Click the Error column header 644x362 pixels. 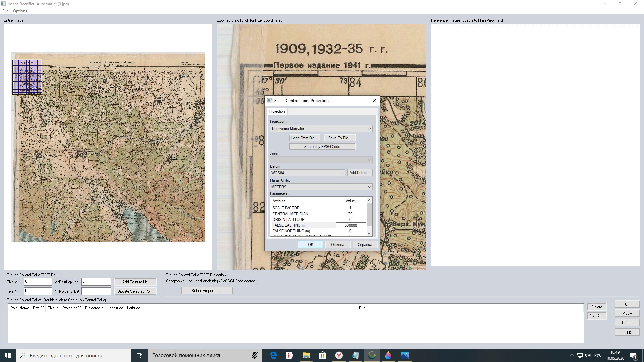(363, 308)
